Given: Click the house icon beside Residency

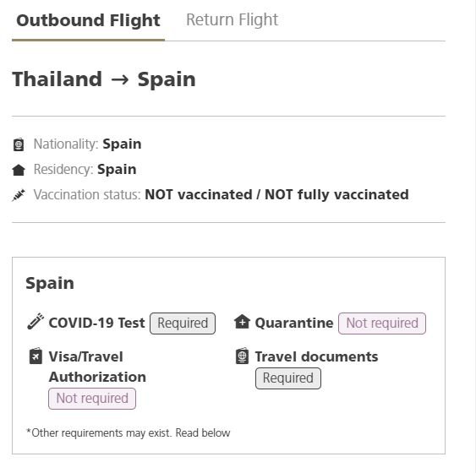Looking at the screenshot, I should pos(19,170).
